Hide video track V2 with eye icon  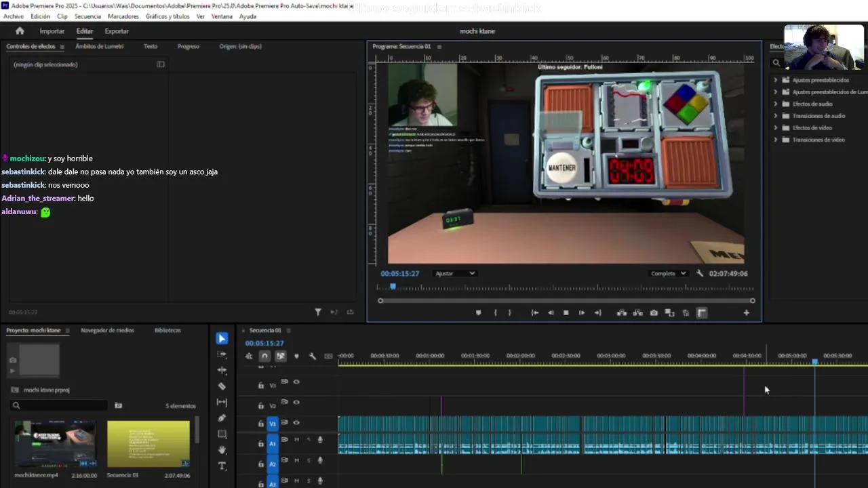[296, 402]
